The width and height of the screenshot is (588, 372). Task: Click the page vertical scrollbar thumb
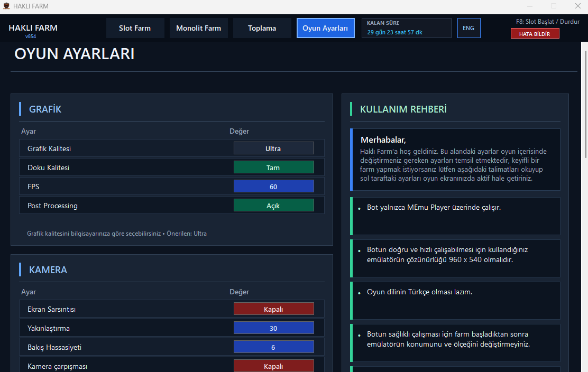[x=585, y=104]
